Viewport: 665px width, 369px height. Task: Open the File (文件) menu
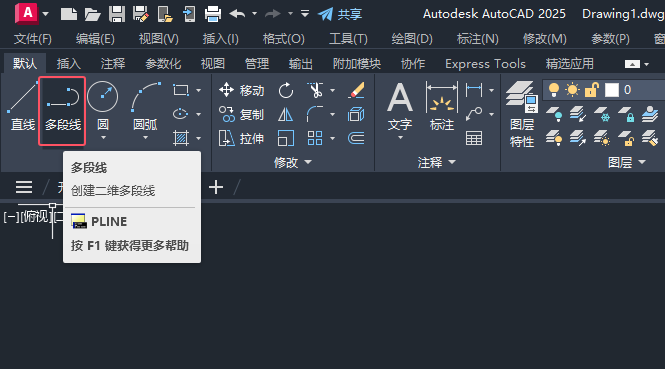tap(32, 39)
